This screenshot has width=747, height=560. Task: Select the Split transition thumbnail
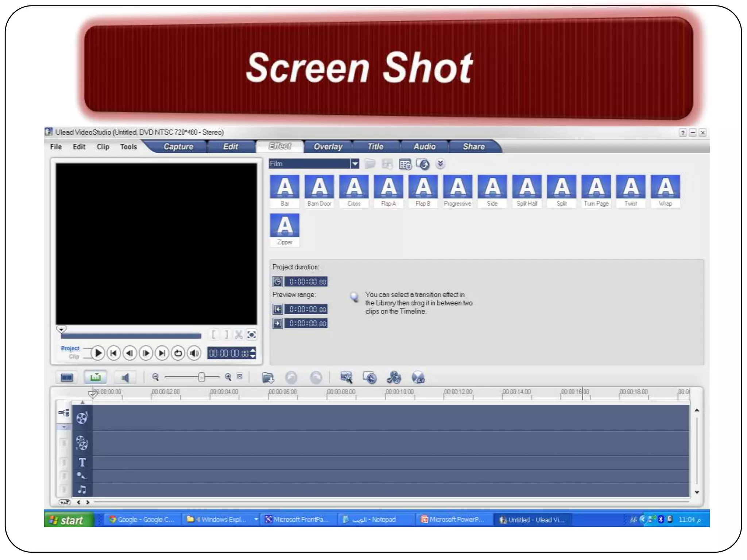562,191
